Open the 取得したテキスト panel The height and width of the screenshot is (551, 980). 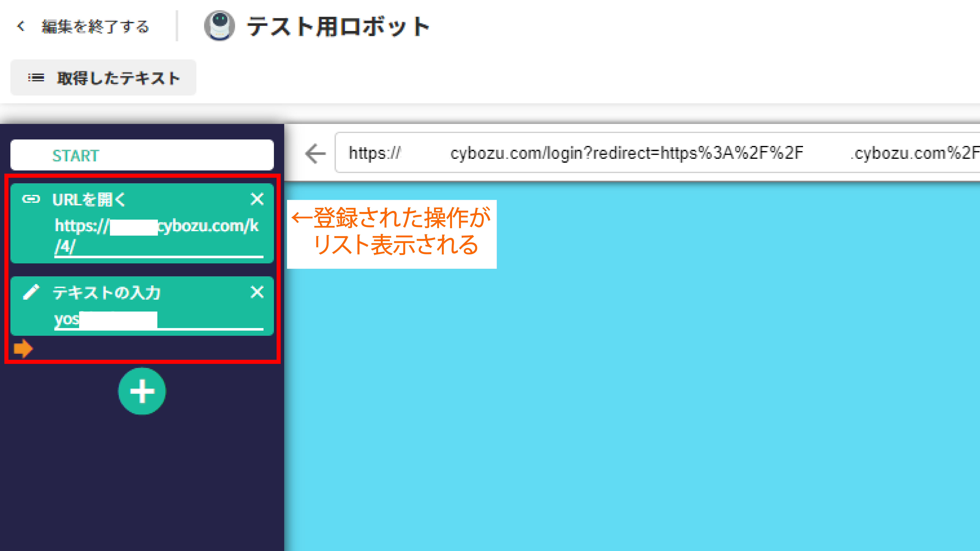pos(118,78)
